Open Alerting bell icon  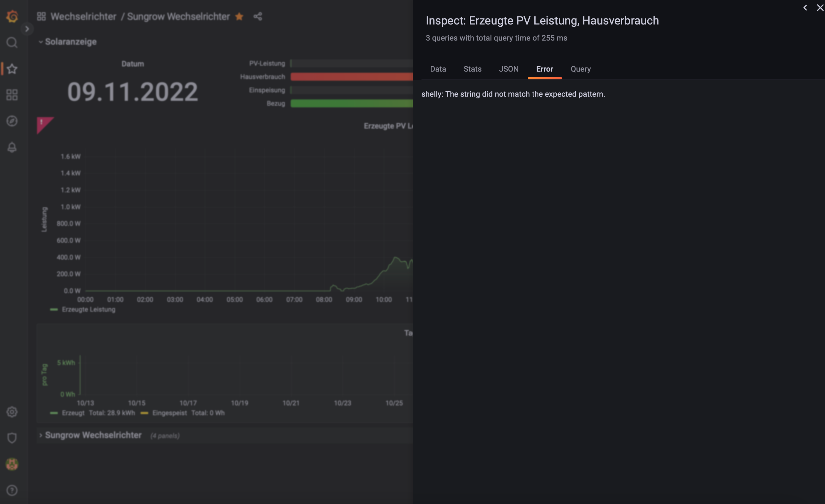point(12,147)
